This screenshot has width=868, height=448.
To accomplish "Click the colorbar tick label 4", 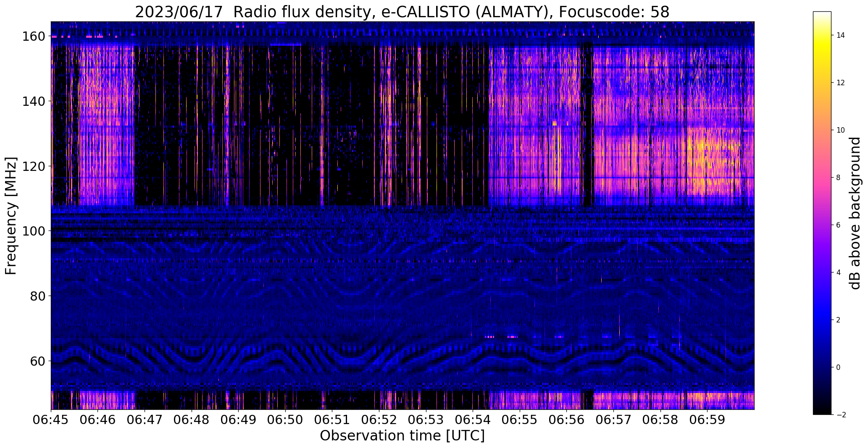I will [x=839, y=272].
